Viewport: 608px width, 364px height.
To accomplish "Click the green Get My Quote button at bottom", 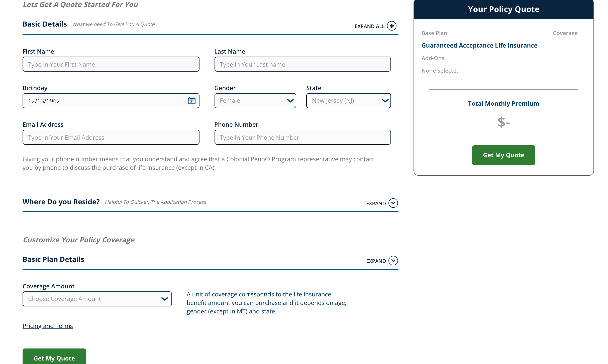I will 54,358.
